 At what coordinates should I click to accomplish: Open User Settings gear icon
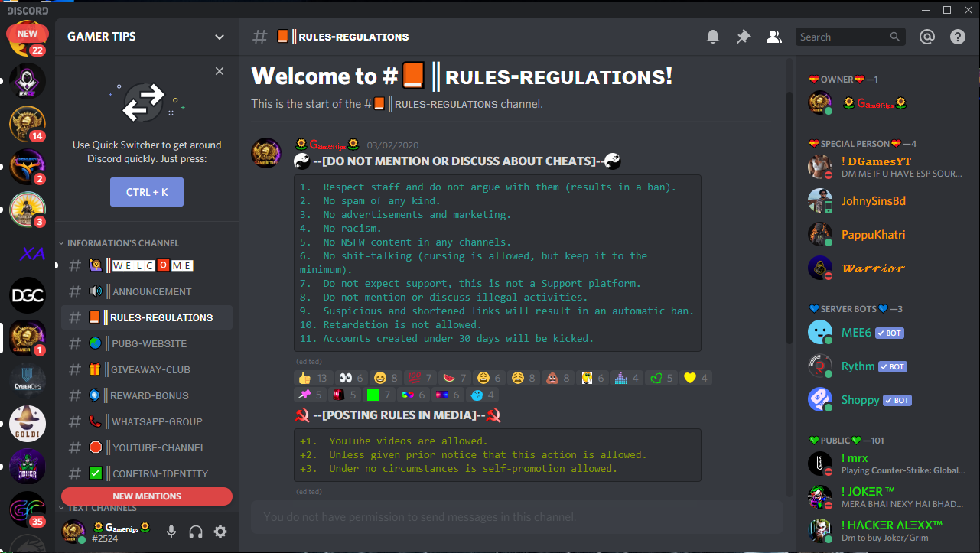pyautogui.click(x=220, y=532)
